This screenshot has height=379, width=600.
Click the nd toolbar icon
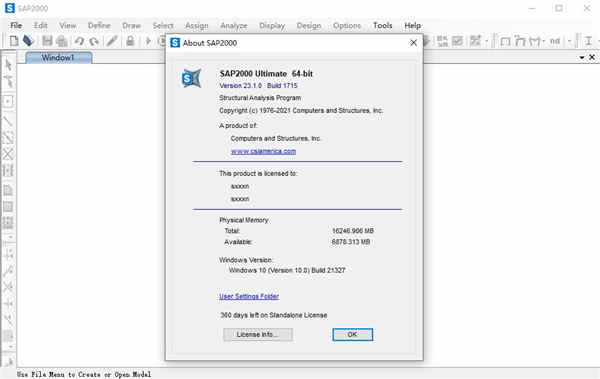point(554,41)
